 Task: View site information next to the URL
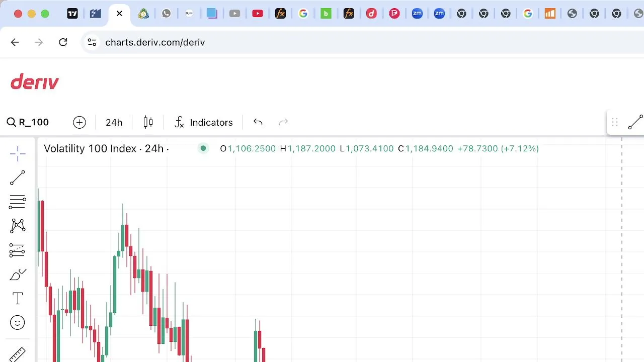(92, 42)
